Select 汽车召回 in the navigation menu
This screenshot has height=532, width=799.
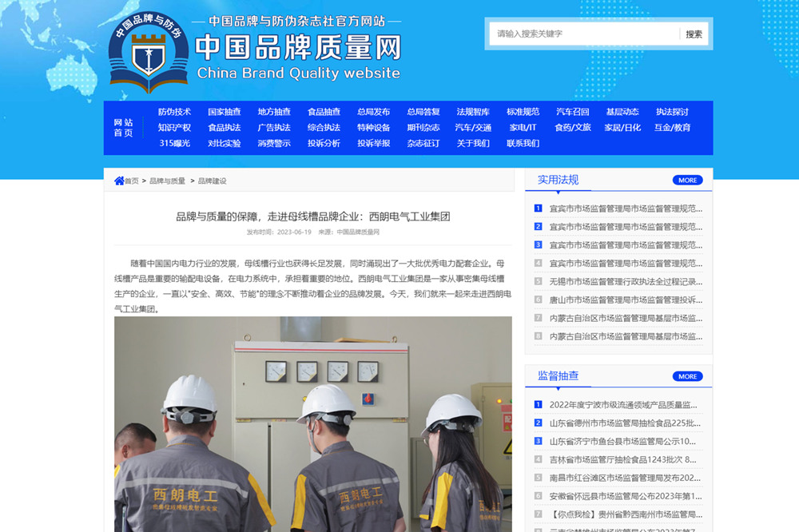click(x=572, y=112)
